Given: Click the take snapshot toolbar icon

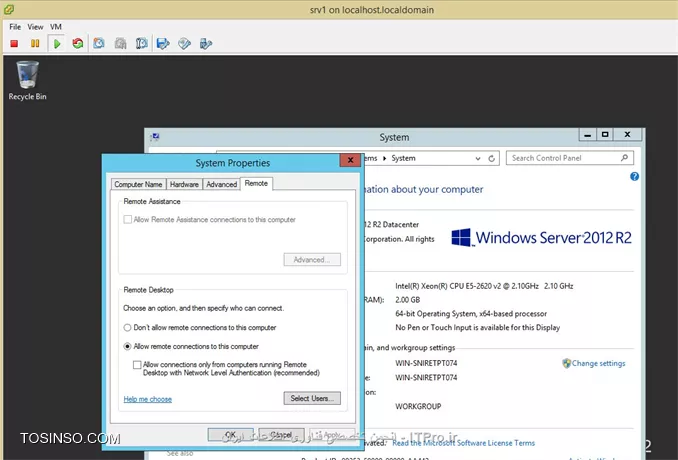Looking at the screenshot, I should (x=99, y=44).
